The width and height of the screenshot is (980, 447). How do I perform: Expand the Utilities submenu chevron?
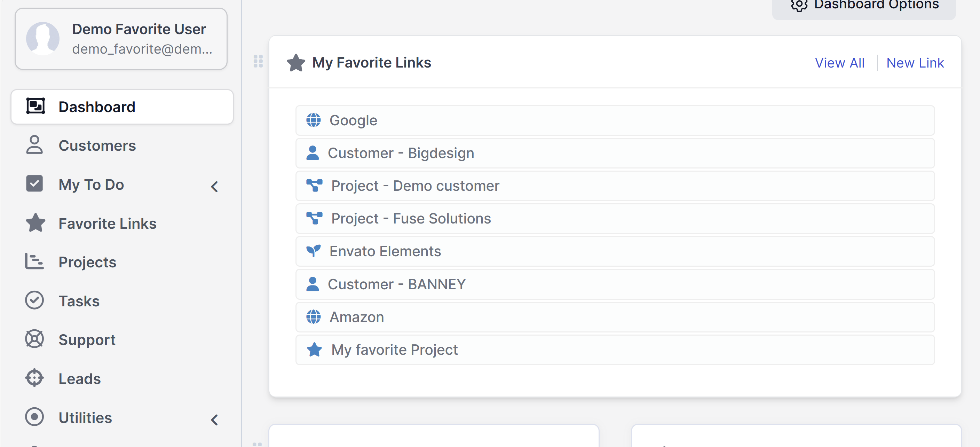coord(215,419)
